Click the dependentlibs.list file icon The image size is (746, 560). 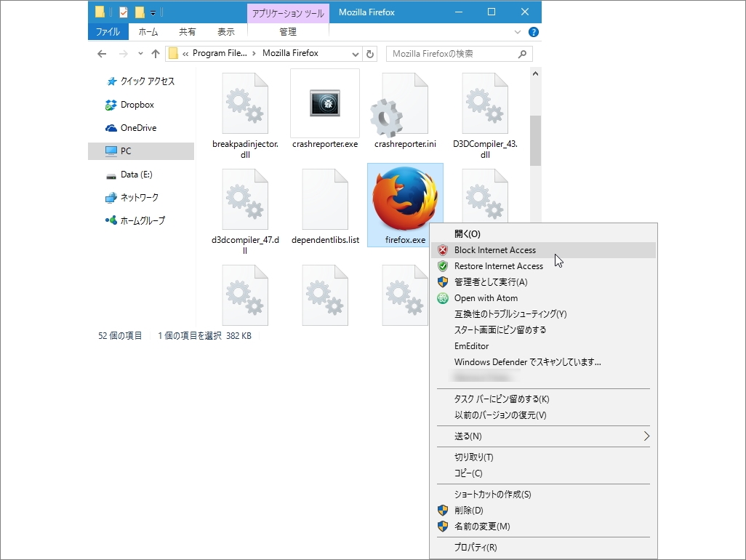[325, 199]
